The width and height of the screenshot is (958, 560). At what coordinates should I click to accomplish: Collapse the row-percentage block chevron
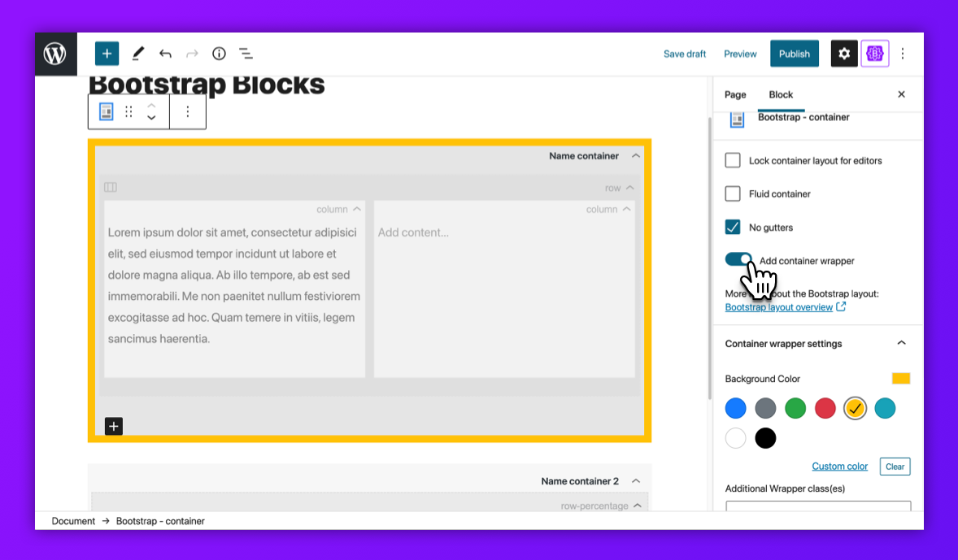[638, 506]
